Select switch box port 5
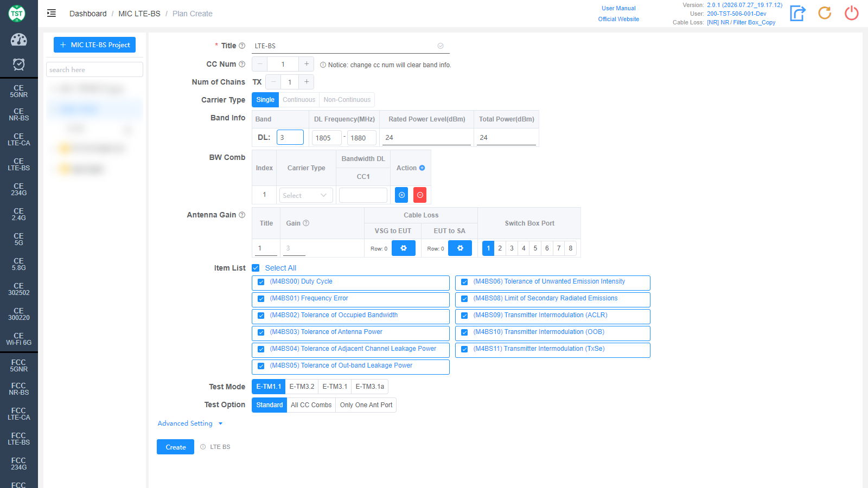This screenshot has height=488, width=868. 535,248
